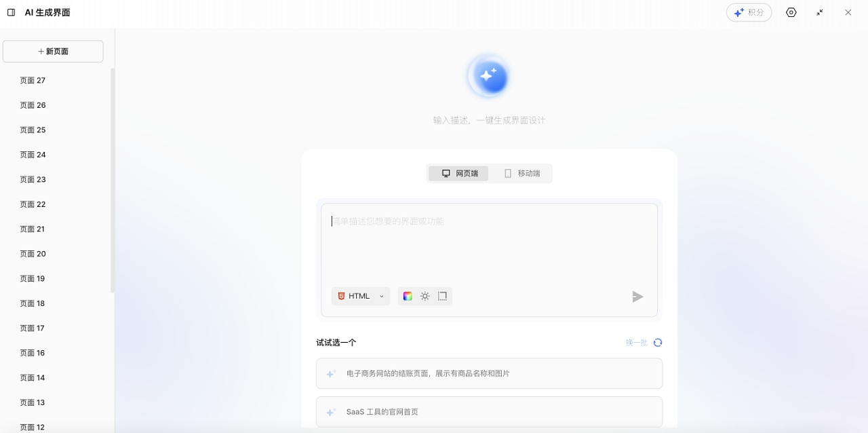Open the style palette icon in the prompt toolbar
Screen dimensions: 868x433
[x=408, y=296]
